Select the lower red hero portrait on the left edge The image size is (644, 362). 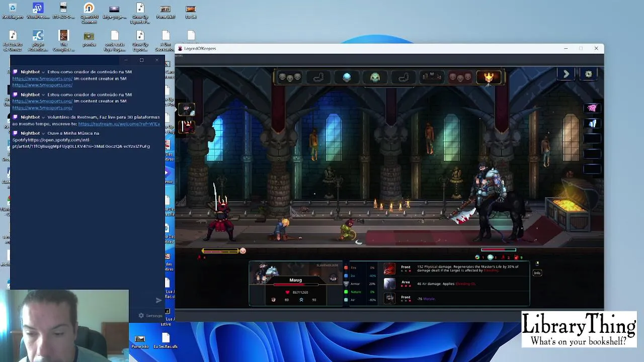(x=187, y=126)
